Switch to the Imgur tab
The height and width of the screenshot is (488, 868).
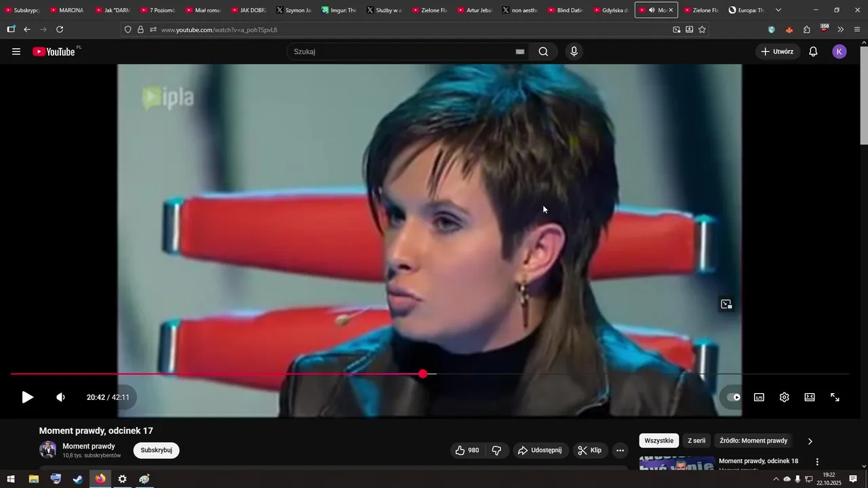tap(338, 10)
